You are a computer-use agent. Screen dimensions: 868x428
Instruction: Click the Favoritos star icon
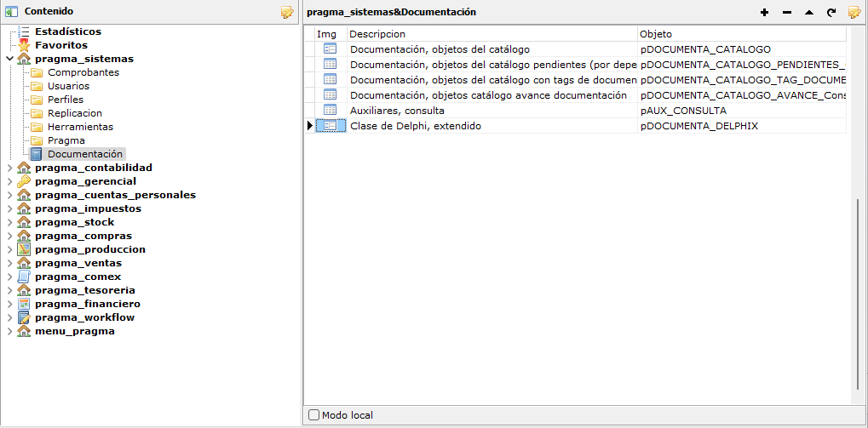24,45
